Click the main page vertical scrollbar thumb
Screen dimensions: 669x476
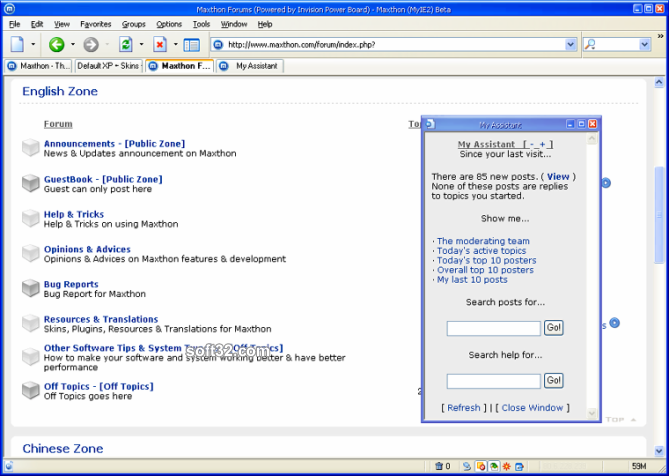(x=659, y=215)
